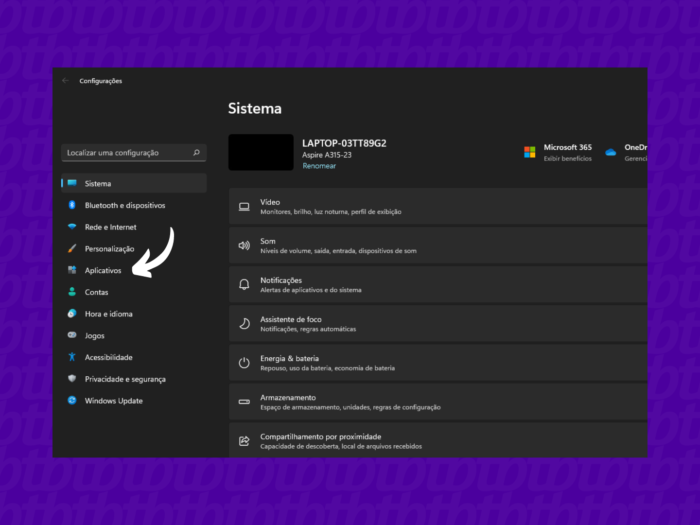Click the search magnifier icon
Image resolution: width=700 pixels, height=525 pixels.
pyautogui.click(x=196, y=153)
